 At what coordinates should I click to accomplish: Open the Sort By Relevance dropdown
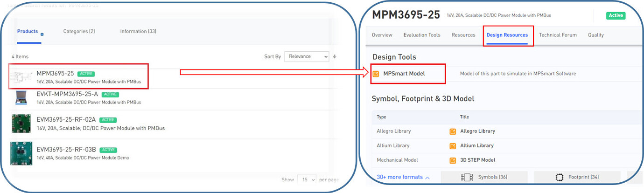coord(307,56)
